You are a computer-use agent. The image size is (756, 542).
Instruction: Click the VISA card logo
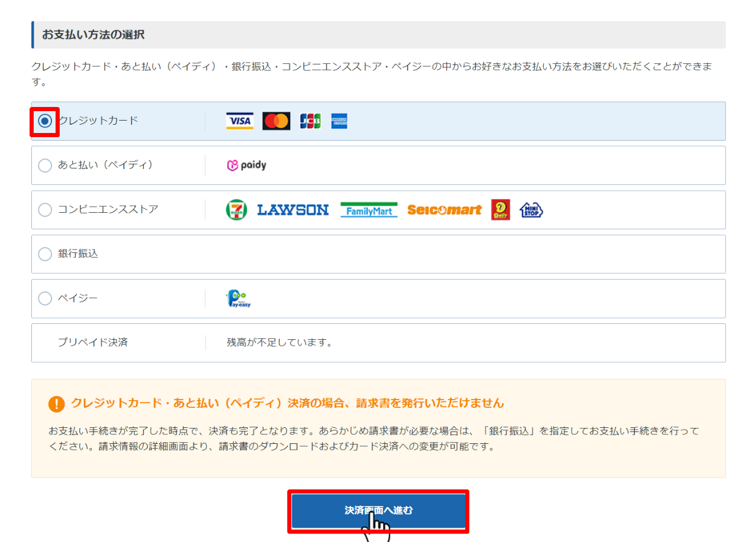click(x=239, y=121)
